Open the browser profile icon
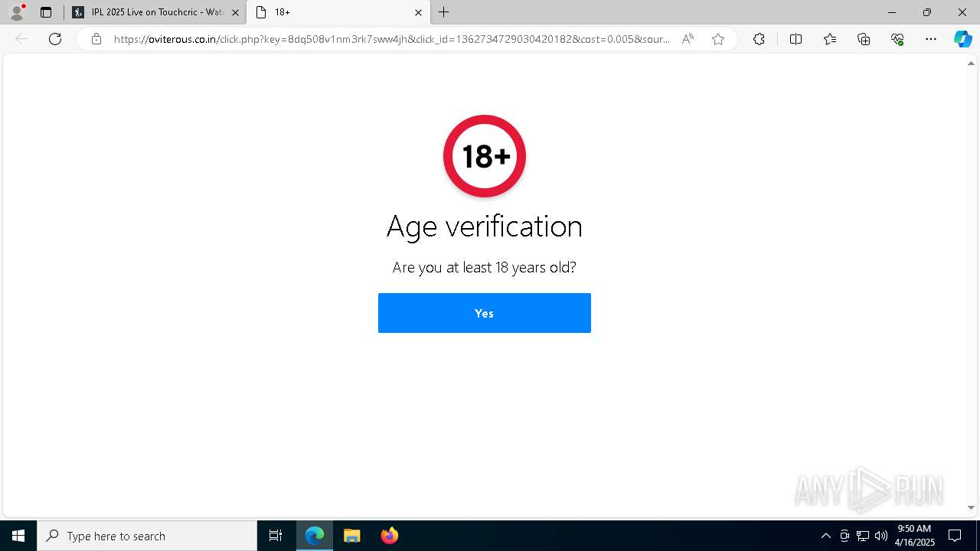Screen dimensions: 980x551 point(17,12)
